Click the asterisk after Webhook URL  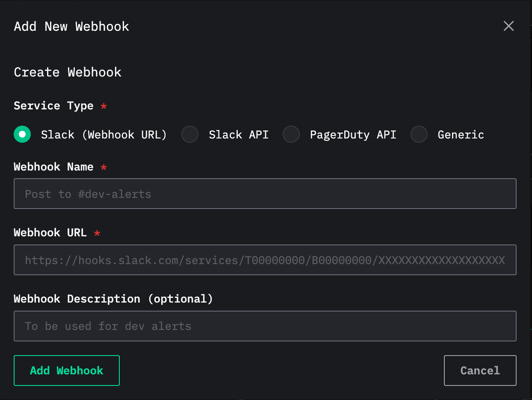click(97, 233)
